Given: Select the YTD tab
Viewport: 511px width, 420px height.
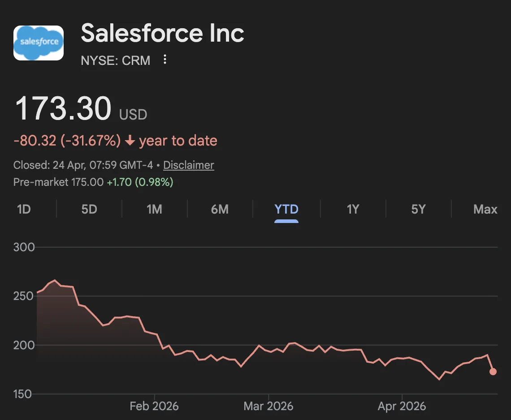Looking at the screenshot, I should [x=286, y=209].
